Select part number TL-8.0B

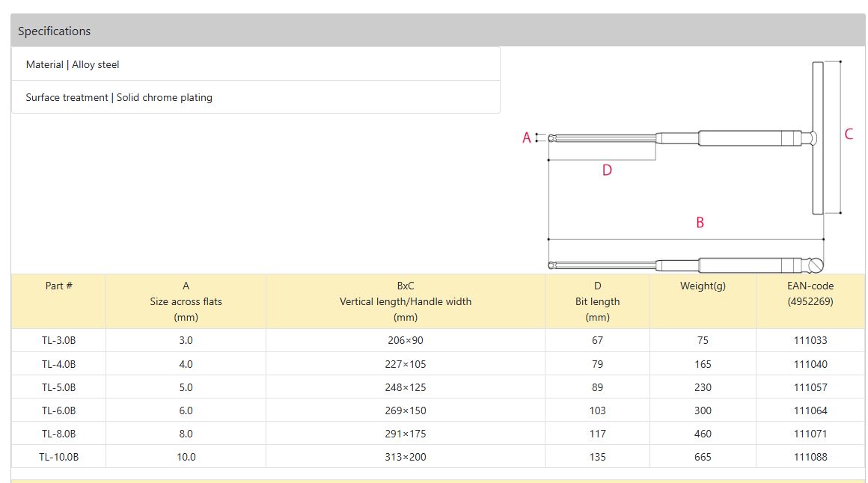pyautogui.click(x=58, y=434)
